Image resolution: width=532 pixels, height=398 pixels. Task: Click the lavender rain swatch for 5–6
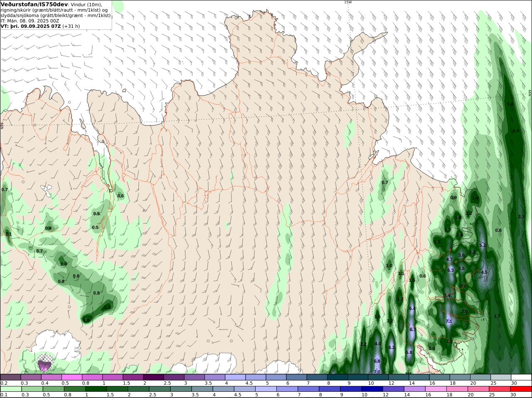(266, 389)
